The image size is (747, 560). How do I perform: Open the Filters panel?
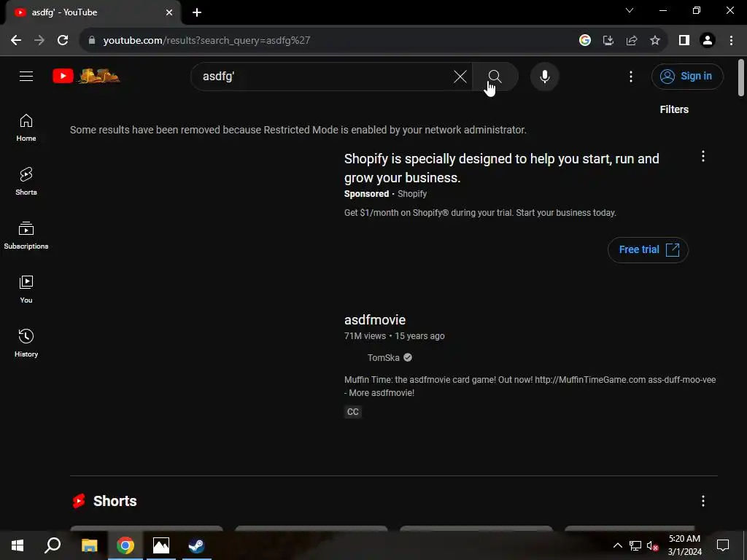click(x=673, y=109)
